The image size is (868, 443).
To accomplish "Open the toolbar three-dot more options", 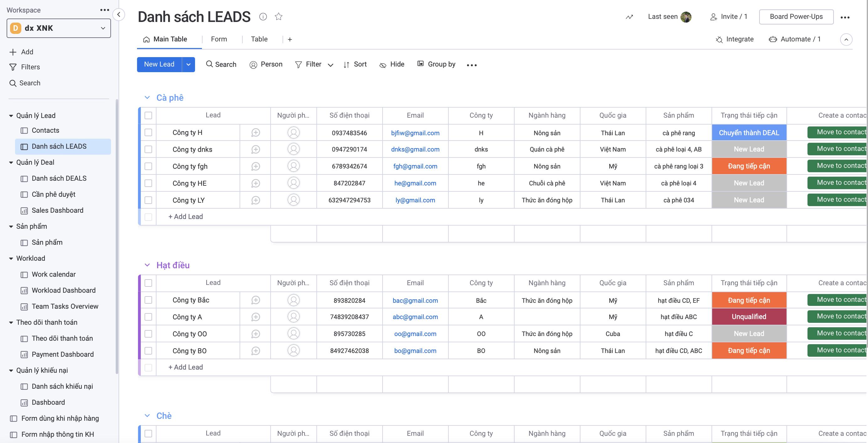I will tap(471, 65).
